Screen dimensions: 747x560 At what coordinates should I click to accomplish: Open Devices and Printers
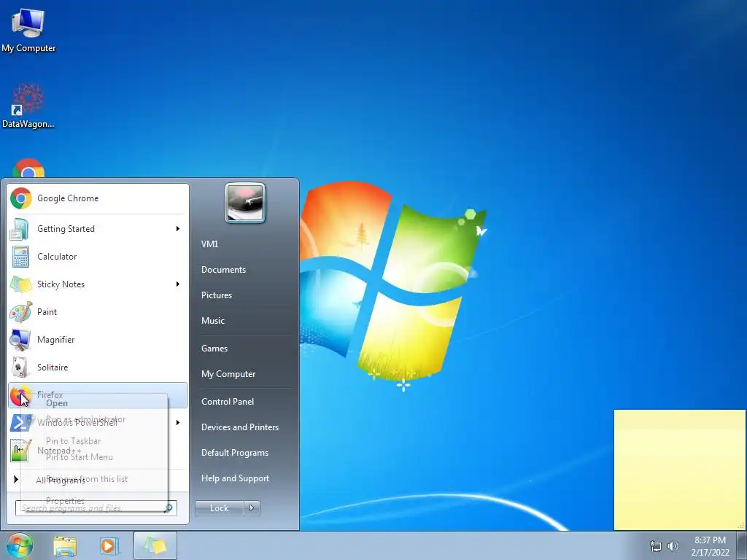(239, 427)
